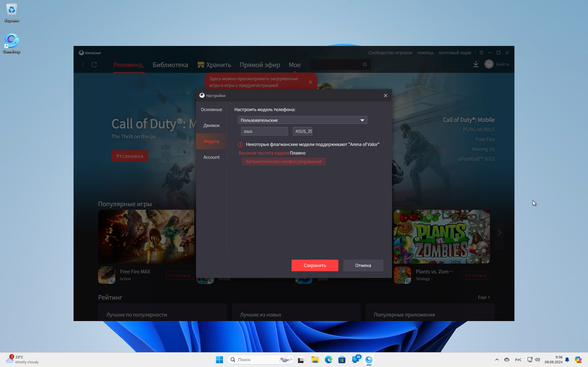This screenshot has width=588, height=367.
Task: Open File Explorer from the taskbar
Action: coord(315,360)
